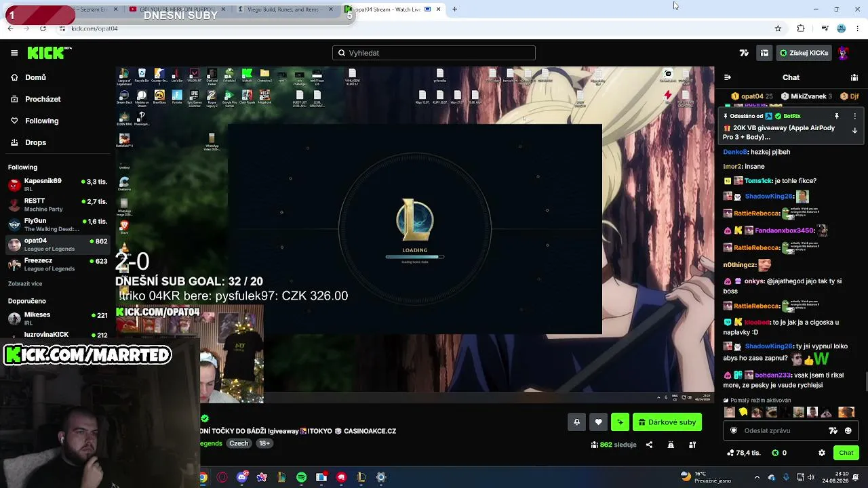Click MikiZvanek in the chat leaderboard

click(x=808, y=96)
